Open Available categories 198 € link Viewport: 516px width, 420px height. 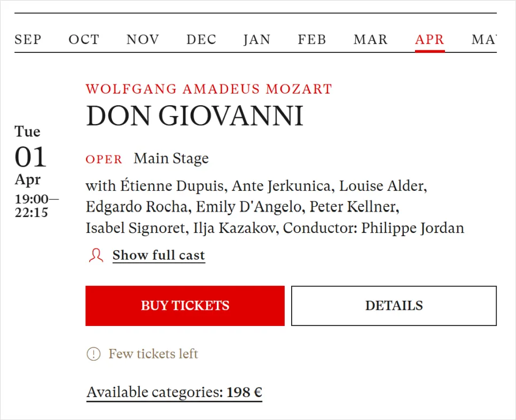pos(174,393)
